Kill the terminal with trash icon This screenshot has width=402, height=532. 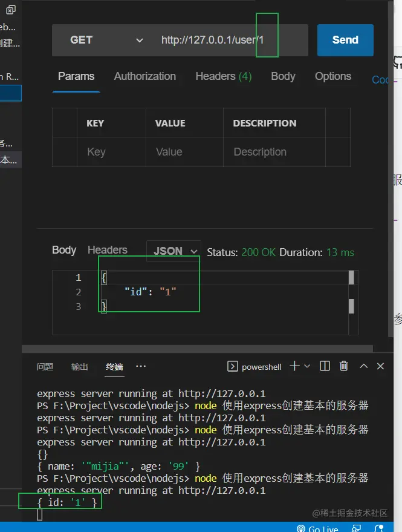pos(344,366)
